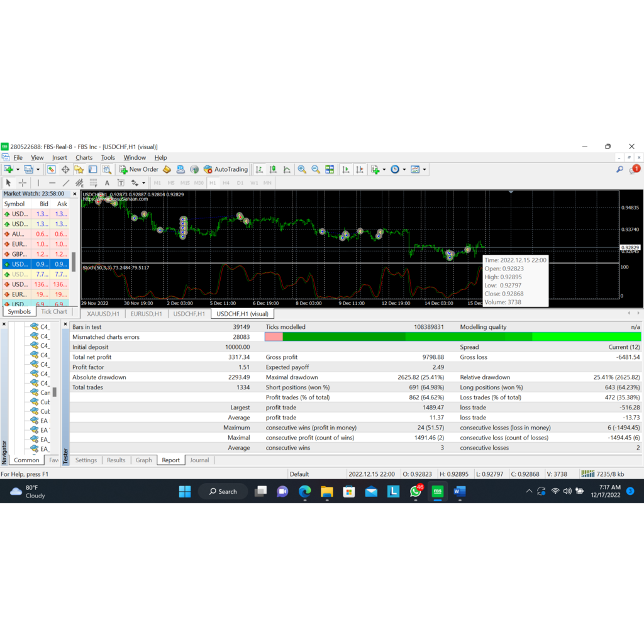Select the GBP symbol row
This screenshot has width=644, height=644.
(36, 254)
